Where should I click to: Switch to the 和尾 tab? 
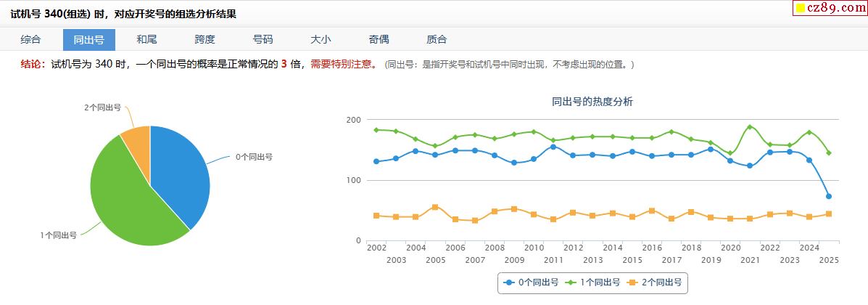point(146,39)
